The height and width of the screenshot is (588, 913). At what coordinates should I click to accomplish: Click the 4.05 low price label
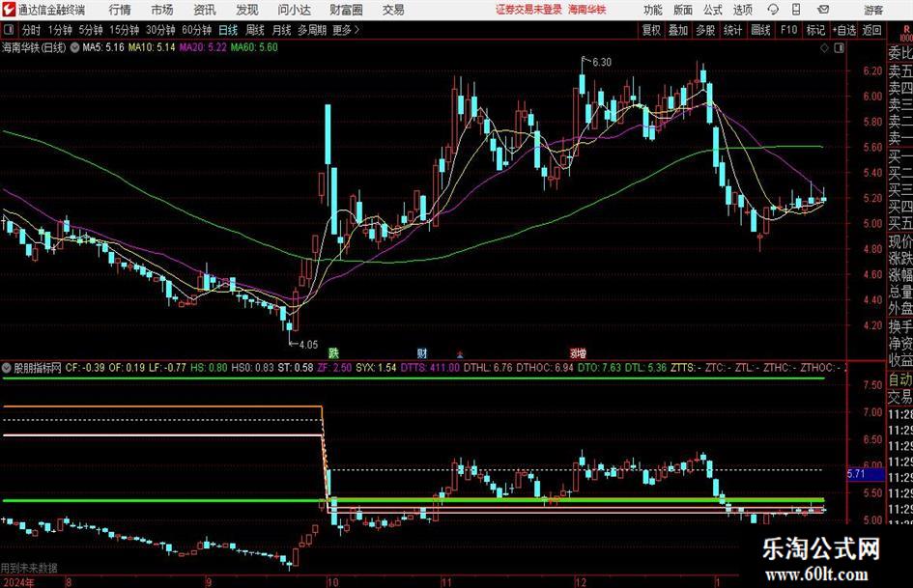pos(308,345)
